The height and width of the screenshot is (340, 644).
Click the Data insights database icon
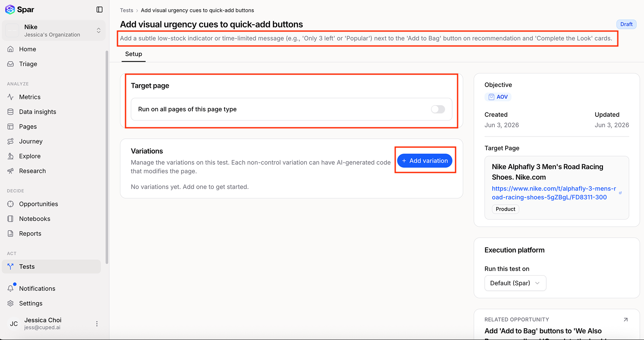(10, 112)
